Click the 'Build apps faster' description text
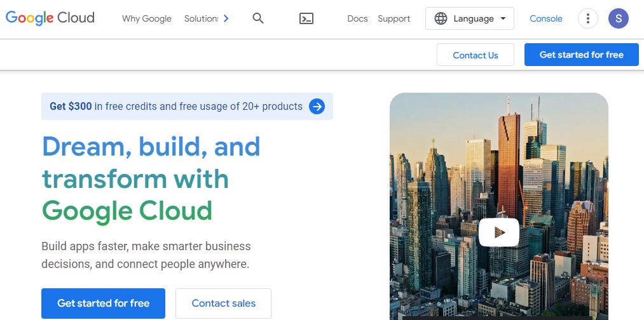 tap(146, 255)
